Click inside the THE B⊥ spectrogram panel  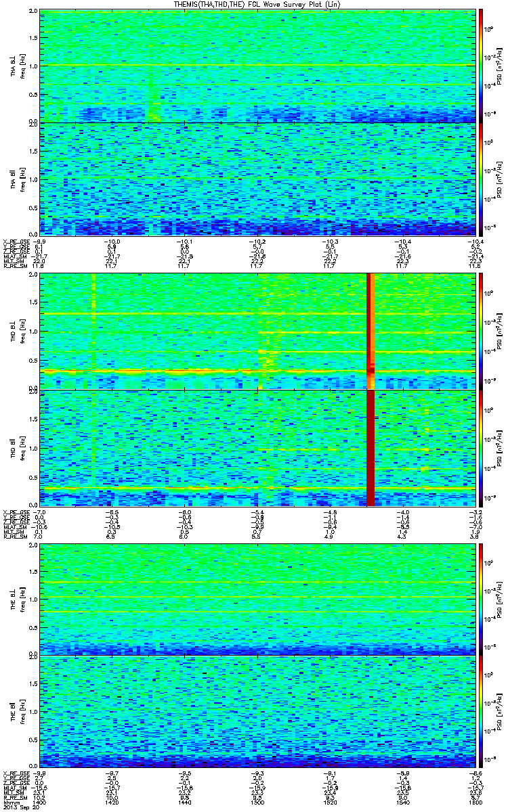[257, 598]
